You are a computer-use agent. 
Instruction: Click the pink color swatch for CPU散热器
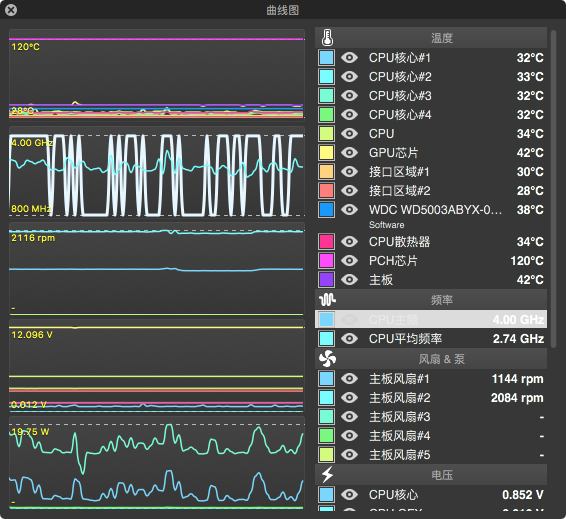[x=326, y=241]
